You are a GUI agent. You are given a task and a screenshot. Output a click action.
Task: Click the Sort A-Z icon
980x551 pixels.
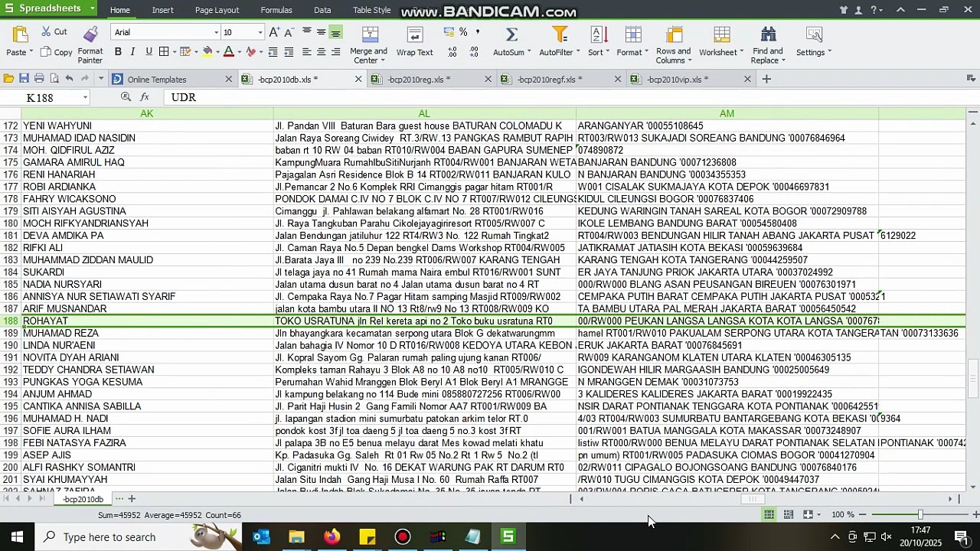599,34
